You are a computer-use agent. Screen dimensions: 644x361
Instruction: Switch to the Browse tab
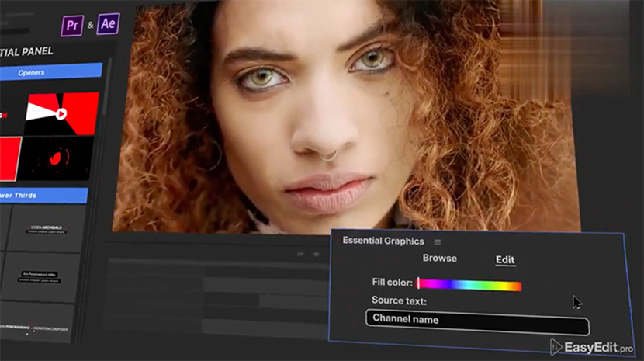click(x=439, y=259)
